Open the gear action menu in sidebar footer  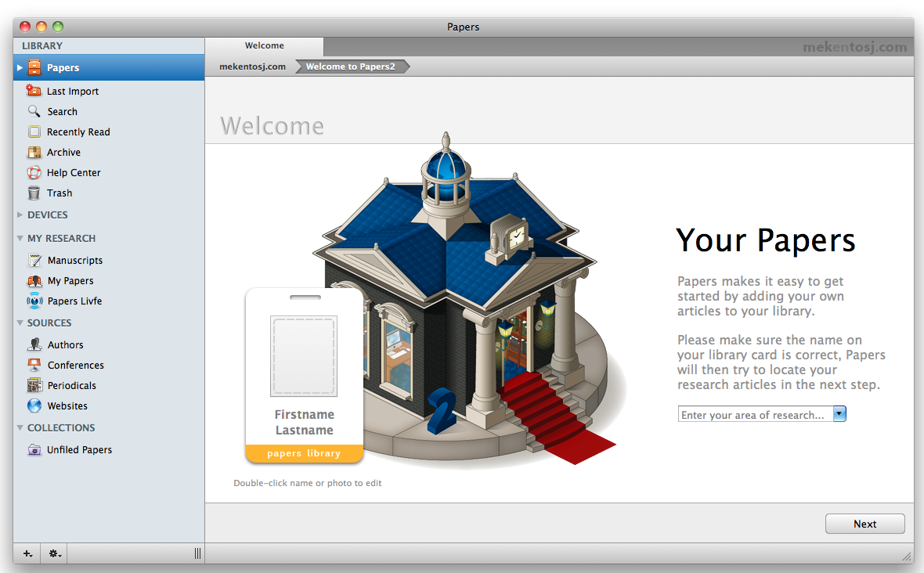tap(54, 553)
